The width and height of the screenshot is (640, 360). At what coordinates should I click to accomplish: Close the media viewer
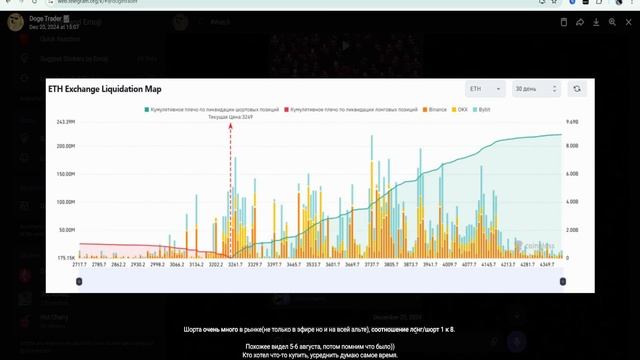pyautogui.click(x=629, y=22)
